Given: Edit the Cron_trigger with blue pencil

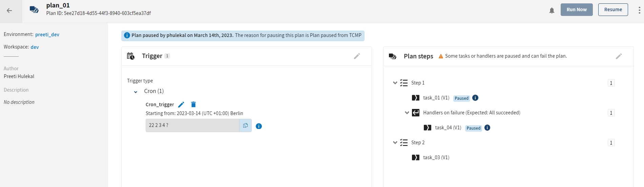Looking at the screenshot, I should pos(181,105).
